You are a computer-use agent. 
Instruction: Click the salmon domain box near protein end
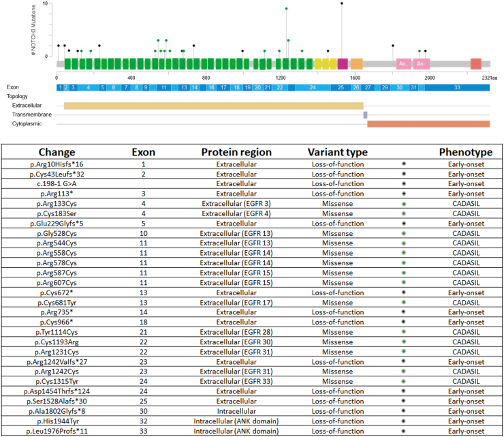(476, 63)
